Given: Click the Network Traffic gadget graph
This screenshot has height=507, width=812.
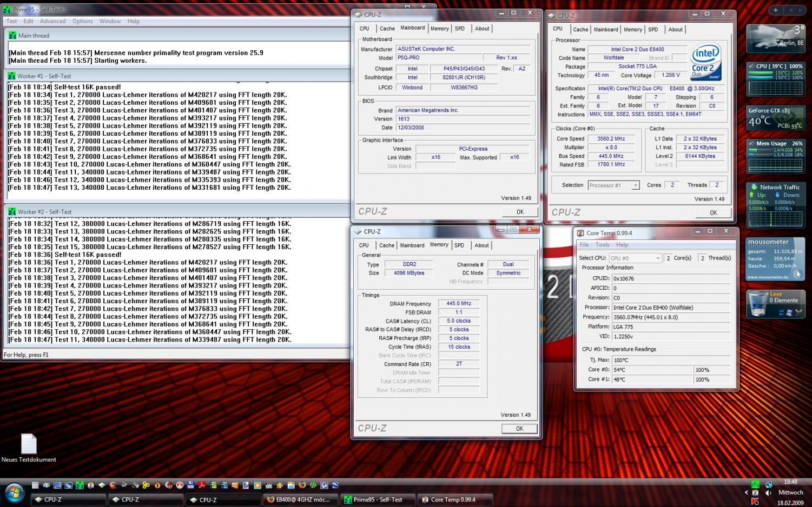Looking at the screenshot, I should (x=775, y=219).
